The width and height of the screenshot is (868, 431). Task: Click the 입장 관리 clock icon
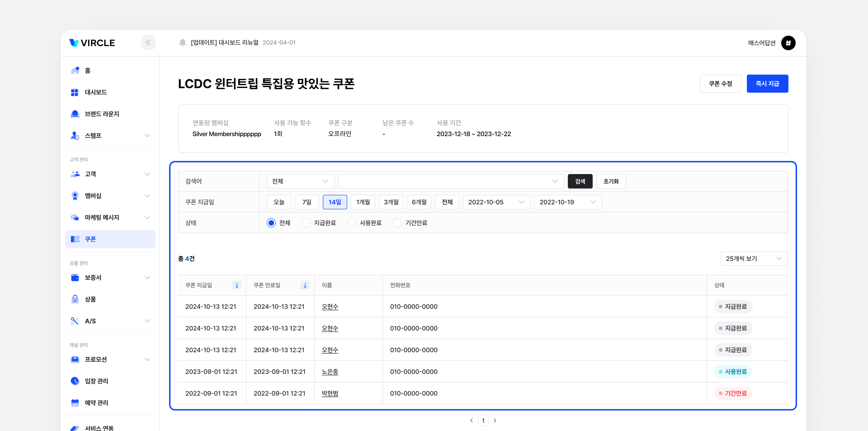[75, 381]
